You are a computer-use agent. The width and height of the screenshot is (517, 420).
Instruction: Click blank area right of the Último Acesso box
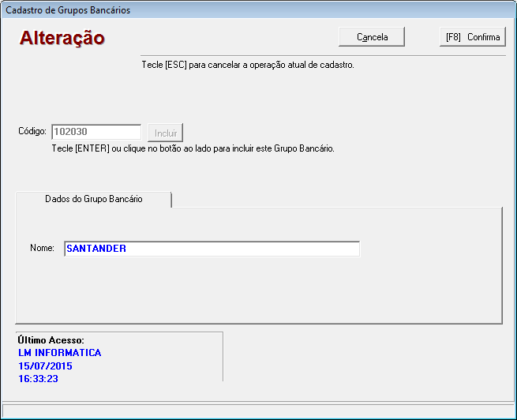coord(363,359)
